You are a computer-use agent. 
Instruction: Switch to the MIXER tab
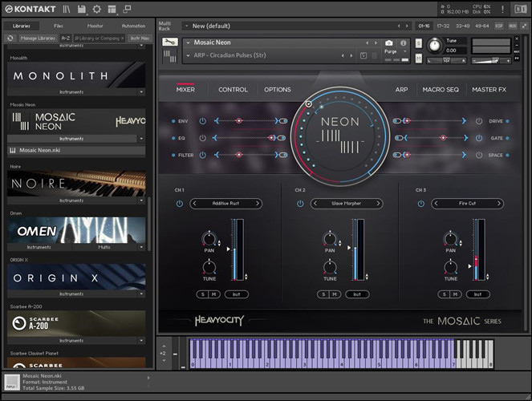pos(185,90)
